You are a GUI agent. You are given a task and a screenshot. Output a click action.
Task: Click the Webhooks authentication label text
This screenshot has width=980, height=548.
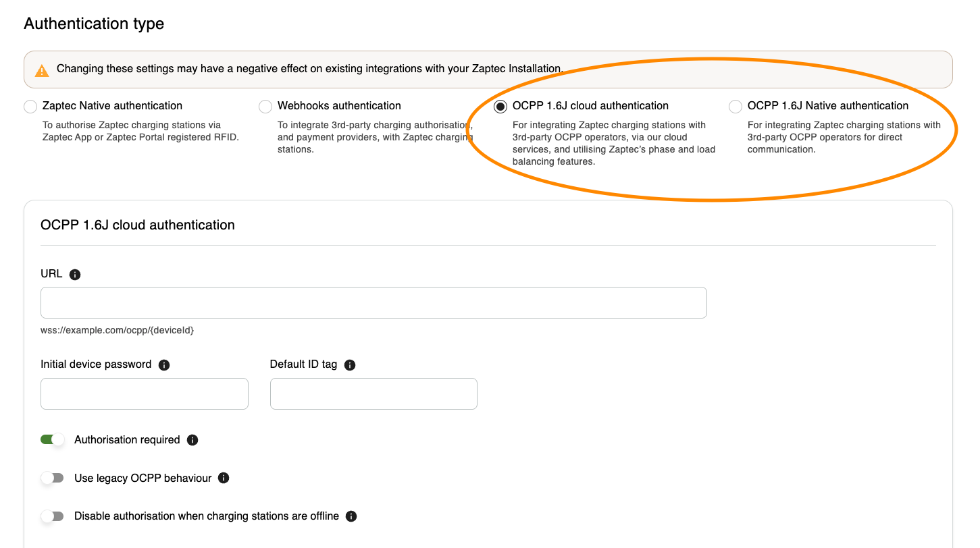pos(339,106)
